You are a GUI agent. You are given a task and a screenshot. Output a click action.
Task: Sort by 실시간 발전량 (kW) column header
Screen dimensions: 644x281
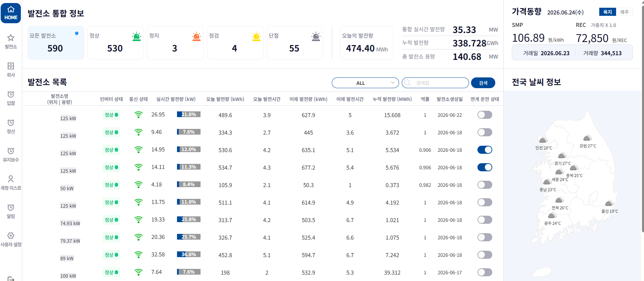176,99
